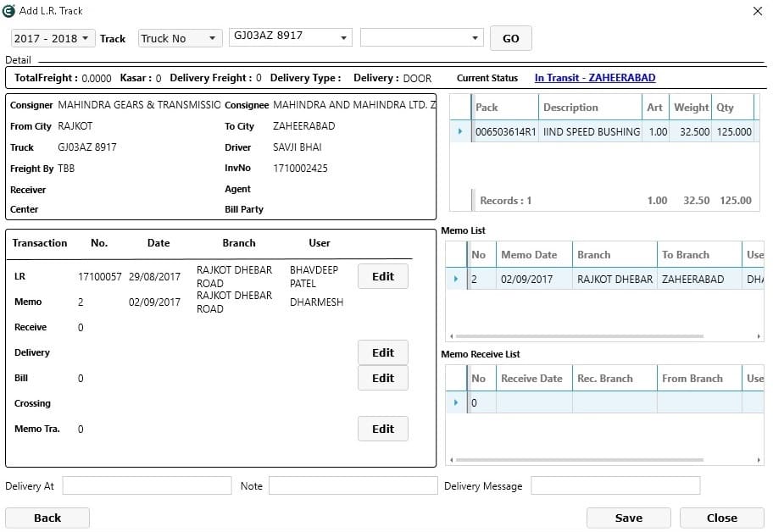The image size is (773, 532).
Task: Click the Delivery At input field
Action: (x=147, y=485)
